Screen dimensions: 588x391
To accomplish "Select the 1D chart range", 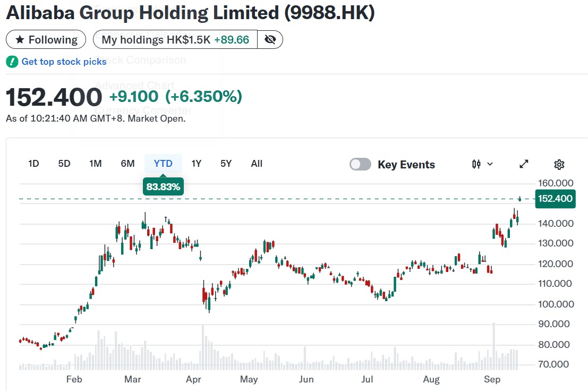I will [33, 164].
